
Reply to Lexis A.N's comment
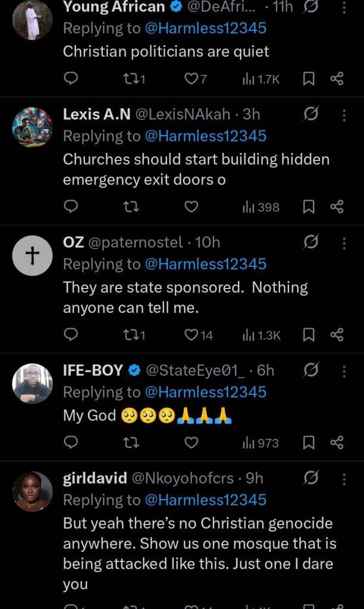coord(71,206)
